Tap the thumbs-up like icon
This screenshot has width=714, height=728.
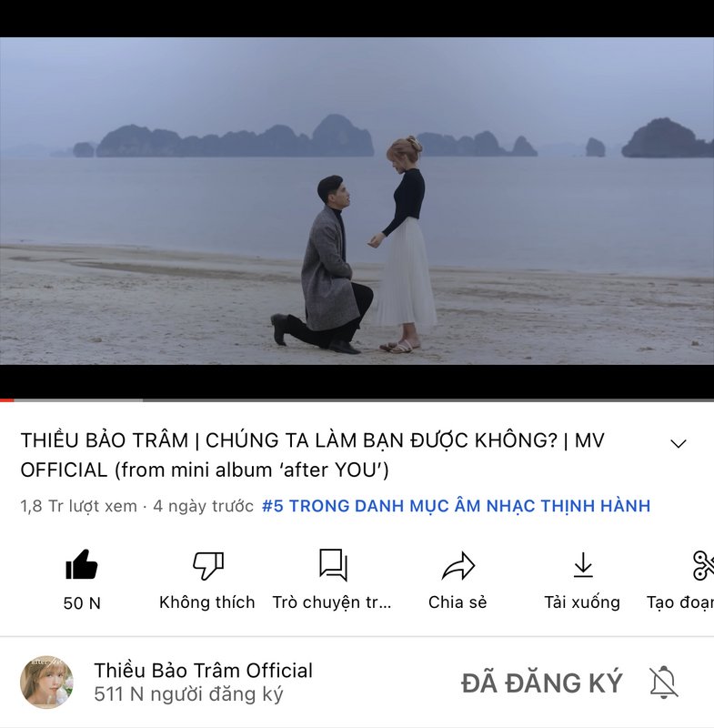[82, 564]
